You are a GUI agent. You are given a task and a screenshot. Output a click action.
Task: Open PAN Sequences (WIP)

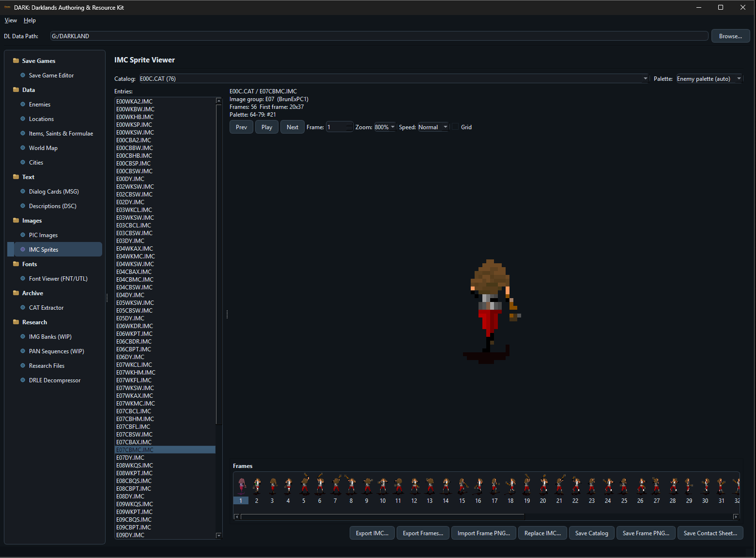click(x=57, y=351)
